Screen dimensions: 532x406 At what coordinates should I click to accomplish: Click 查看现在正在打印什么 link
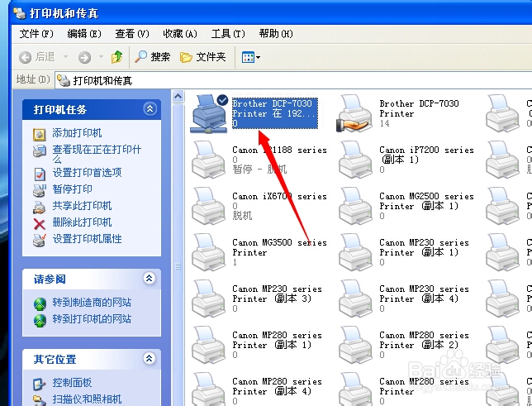click(x=97, y=154)
